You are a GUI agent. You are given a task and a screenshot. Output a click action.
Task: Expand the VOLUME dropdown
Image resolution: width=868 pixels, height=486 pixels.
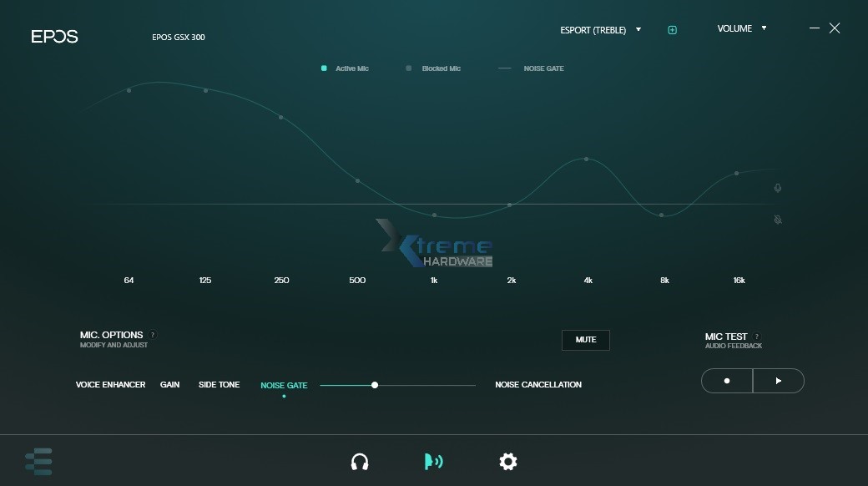[741, 28]
